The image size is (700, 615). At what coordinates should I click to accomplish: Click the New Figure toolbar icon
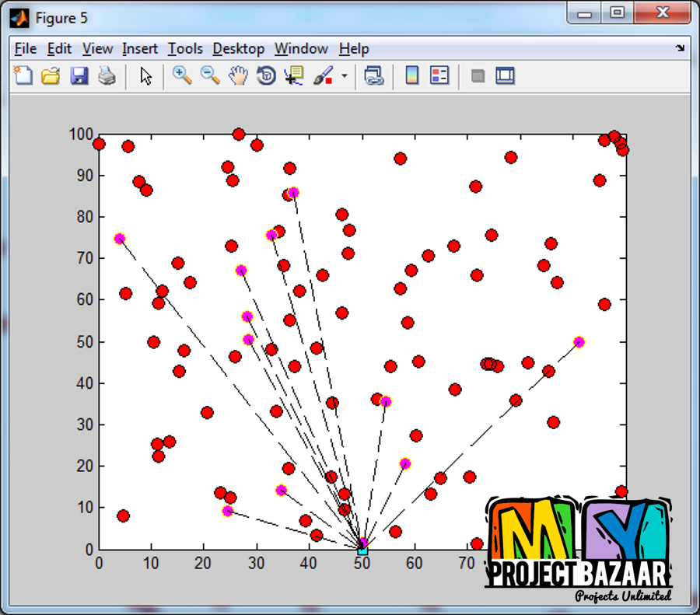click(x=23, y=75)
